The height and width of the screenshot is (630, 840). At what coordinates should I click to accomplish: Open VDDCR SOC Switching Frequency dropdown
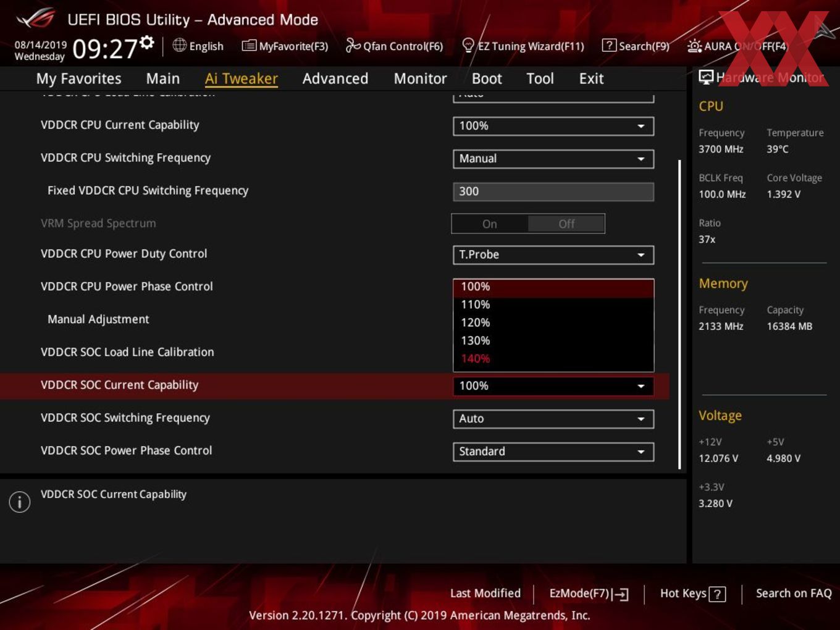553,419
